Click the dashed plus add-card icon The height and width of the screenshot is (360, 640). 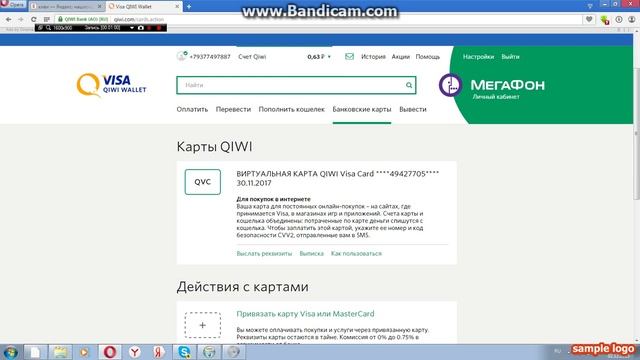202,325
